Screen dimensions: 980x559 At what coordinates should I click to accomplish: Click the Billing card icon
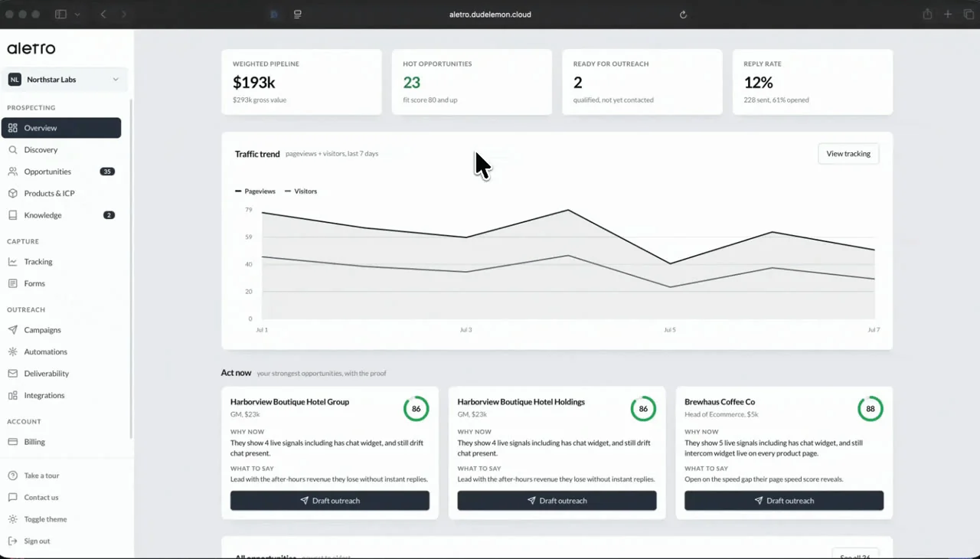(x=12, y=442)
